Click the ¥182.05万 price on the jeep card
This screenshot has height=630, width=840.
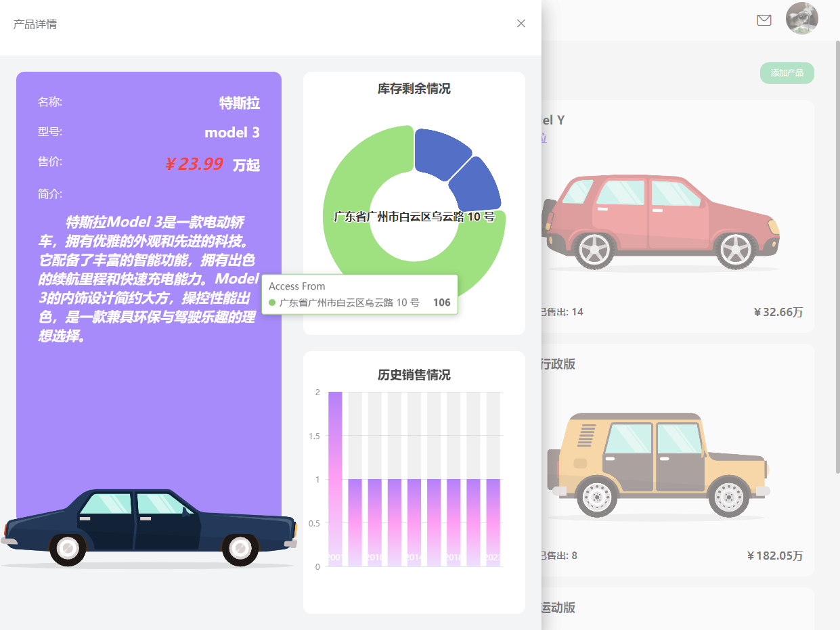click(775, 556)
